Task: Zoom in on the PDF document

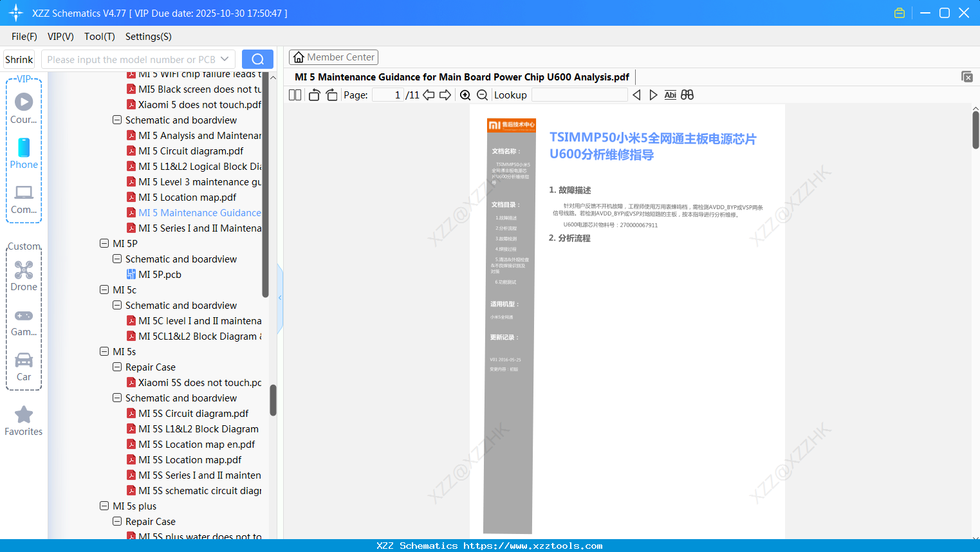Action: click(465, 95)
